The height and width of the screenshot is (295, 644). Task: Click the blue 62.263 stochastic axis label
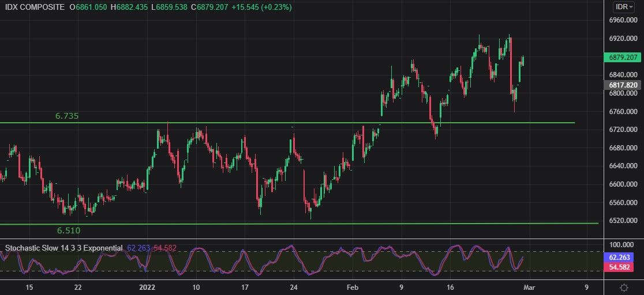(x=623, y=258)
